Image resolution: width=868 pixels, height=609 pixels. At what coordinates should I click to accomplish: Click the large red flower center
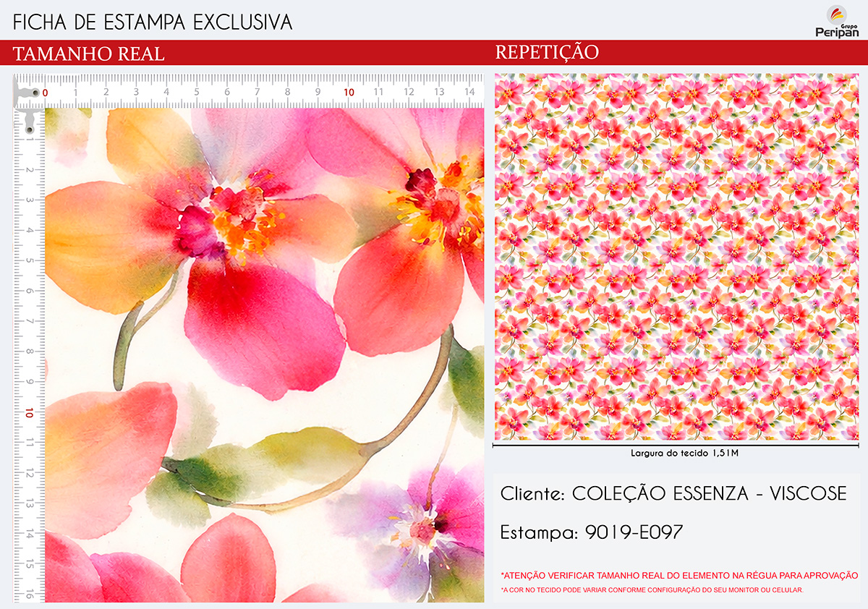coord(231,213)
